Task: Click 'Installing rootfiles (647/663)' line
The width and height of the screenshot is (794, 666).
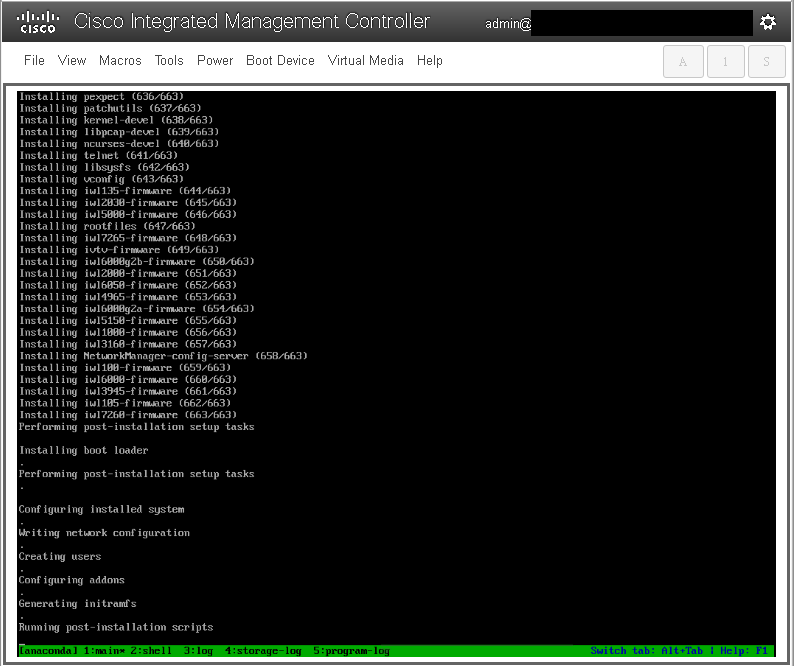Action: tap(107, 226)
